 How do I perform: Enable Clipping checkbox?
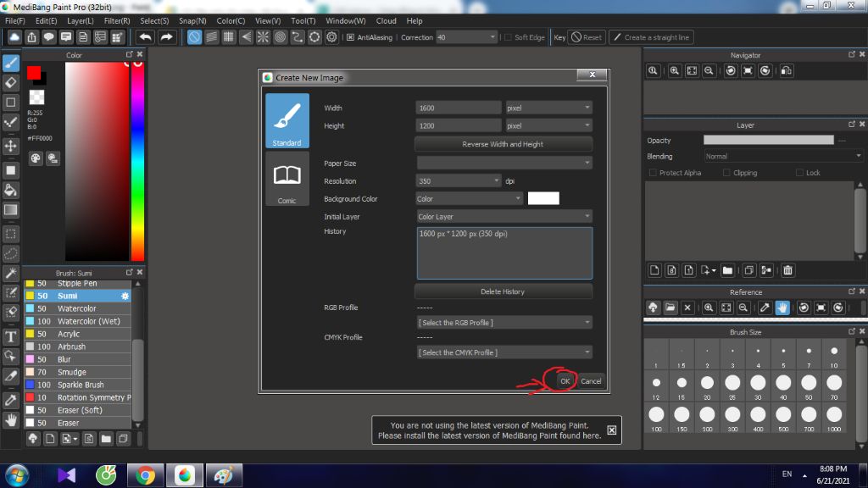726,173
